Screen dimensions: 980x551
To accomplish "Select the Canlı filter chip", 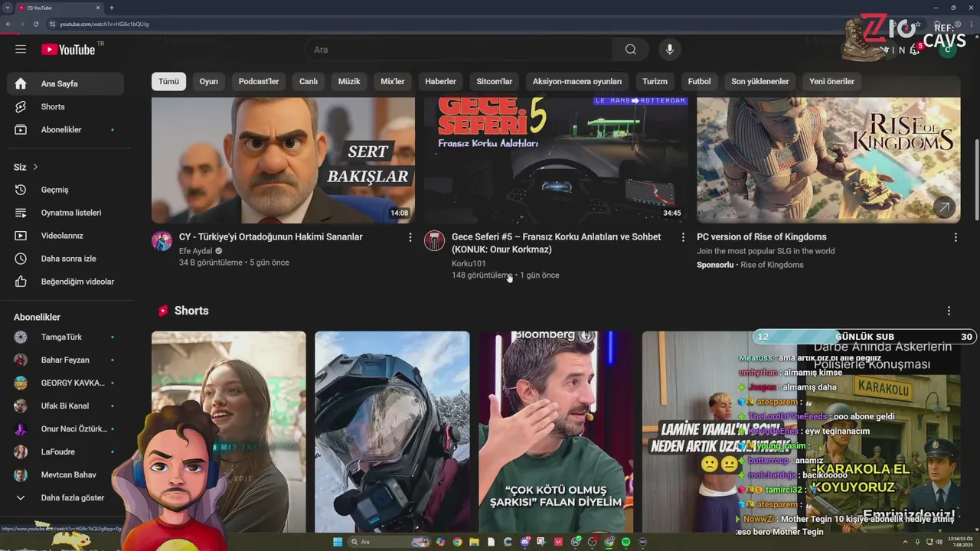I will click(x=309, y=81).
